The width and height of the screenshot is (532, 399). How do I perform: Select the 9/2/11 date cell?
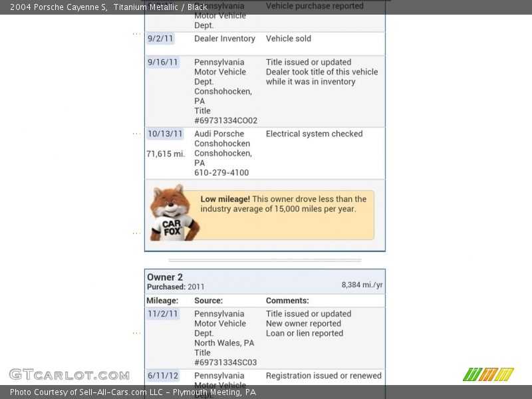tap(160, 39)
